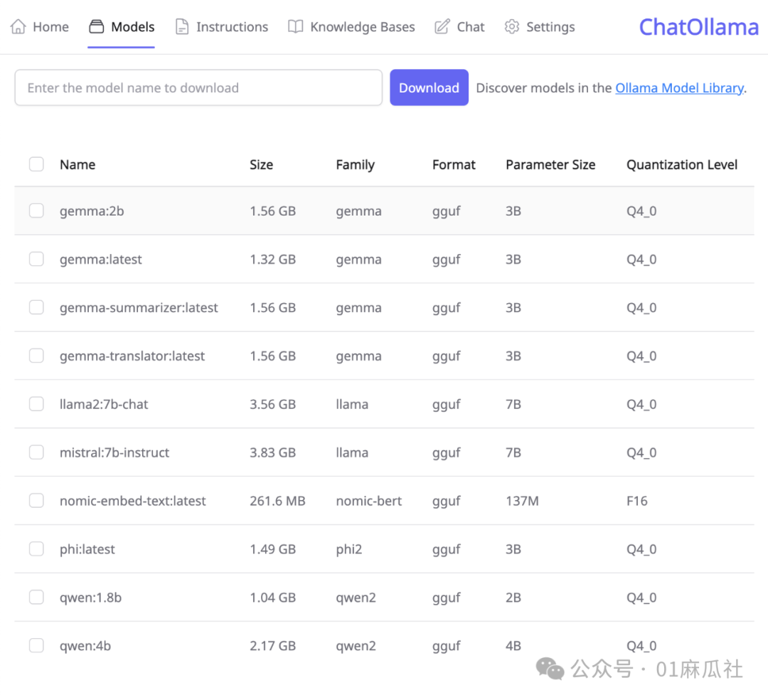Select the llama2:7b-chat row checkbox
The image size is (768, 700).
pos(36,404)
